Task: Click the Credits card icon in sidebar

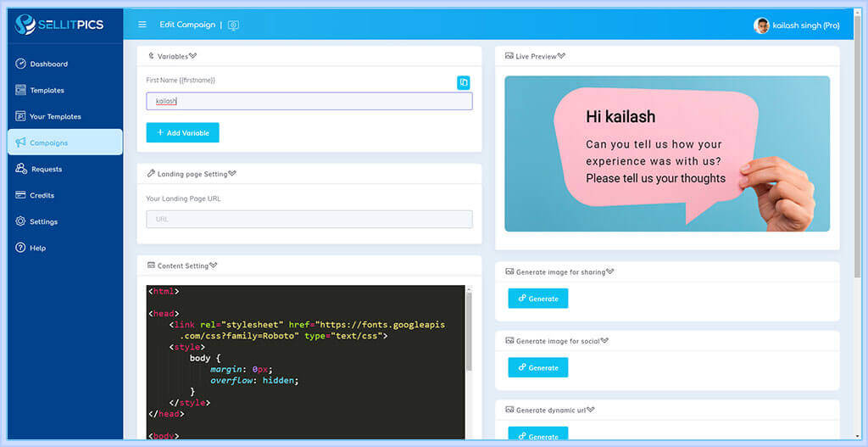Action: click(x=20, y=195)
